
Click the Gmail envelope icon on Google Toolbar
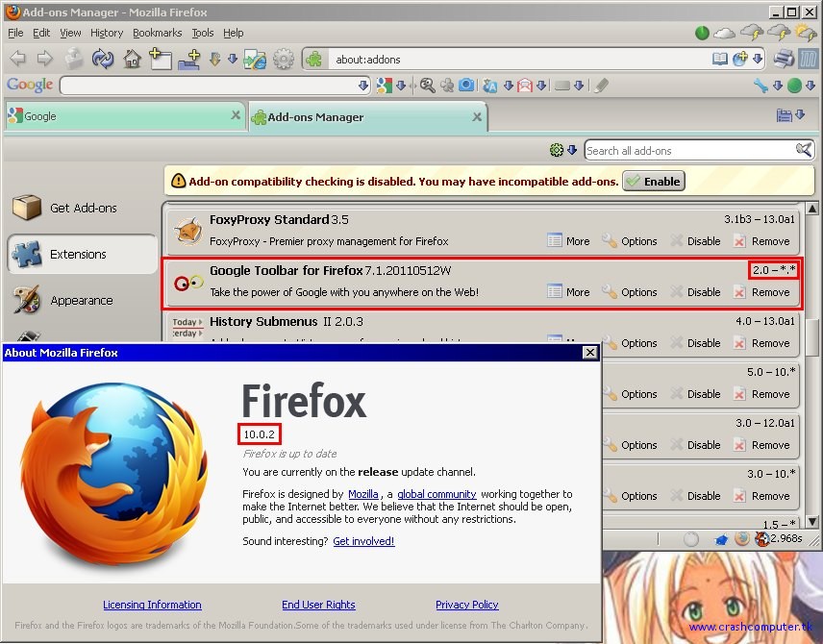pos(525,85)
